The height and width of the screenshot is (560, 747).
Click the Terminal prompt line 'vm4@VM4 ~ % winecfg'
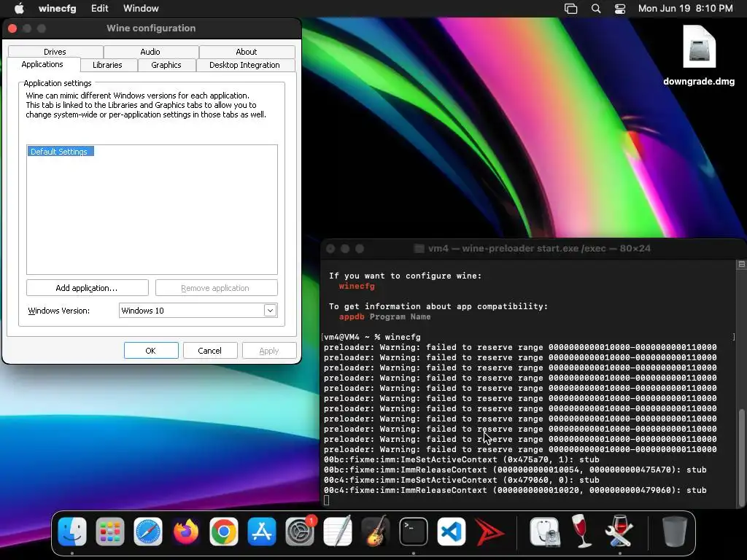(373, 337)
